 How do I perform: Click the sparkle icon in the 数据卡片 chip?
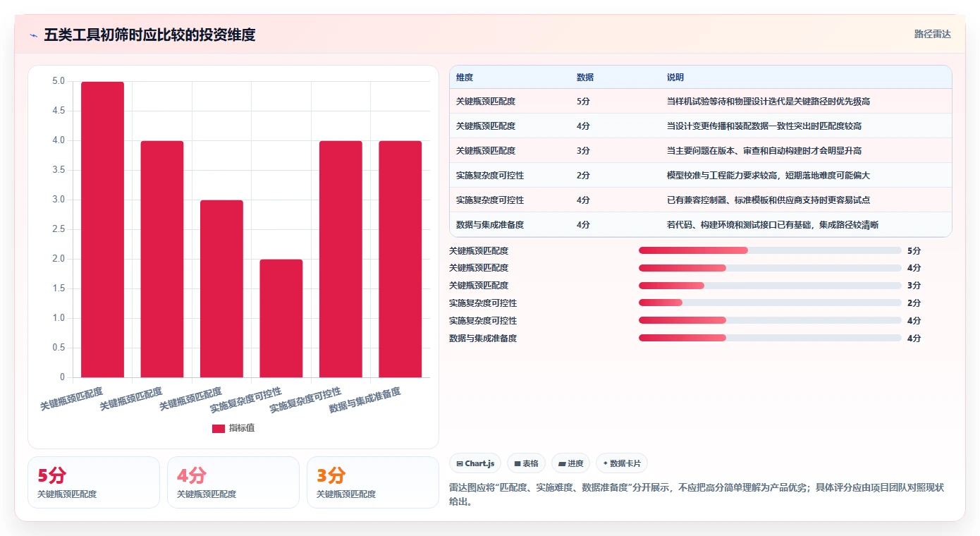click(x=606, y=463)
